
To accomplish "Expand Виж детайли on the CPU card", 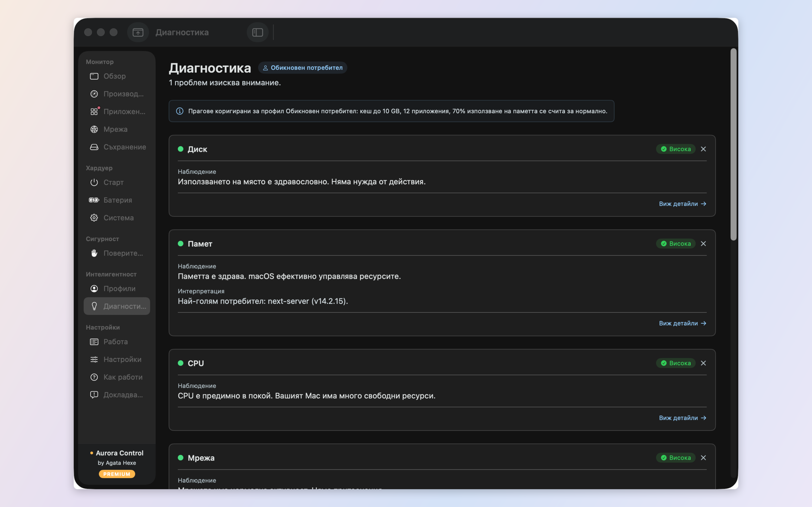I will click(x=683, y=418).
